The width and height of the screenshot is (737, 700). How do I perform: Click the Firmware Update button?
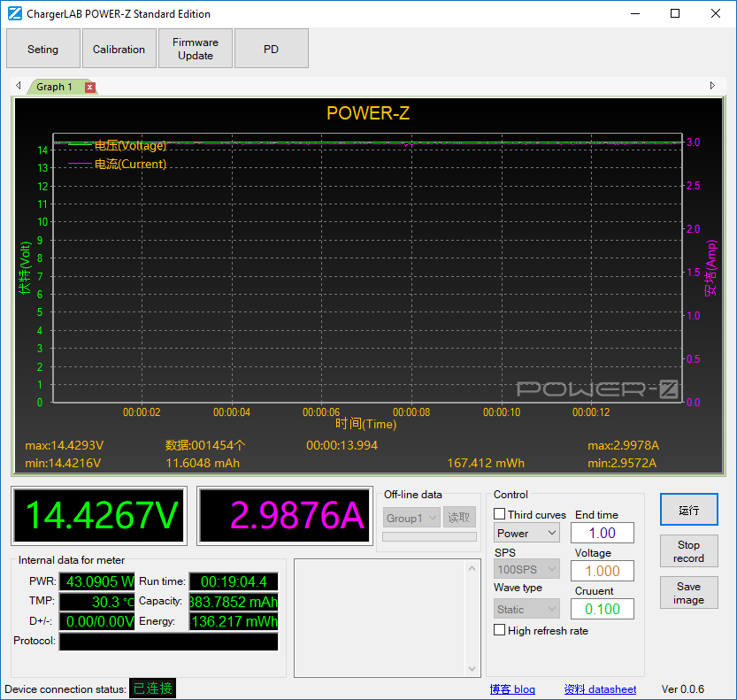point(196,49)
